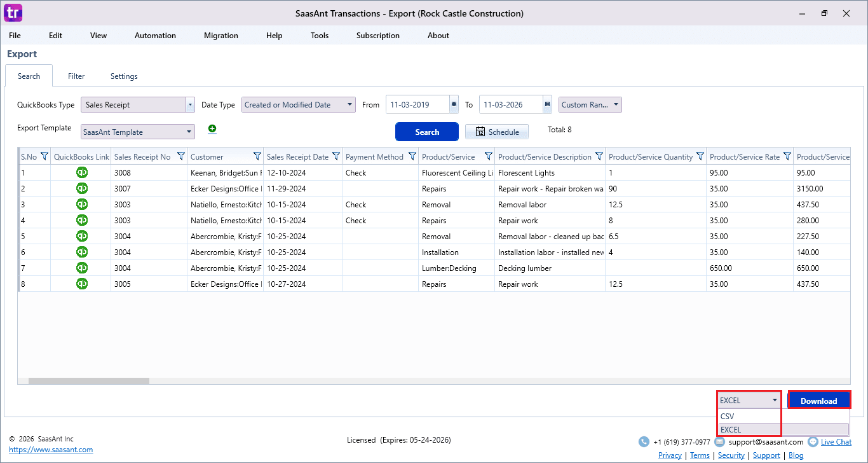Viewport: 868px width, 463px height.
Task: Filter the Product/Service column
Action: point(489,156)
